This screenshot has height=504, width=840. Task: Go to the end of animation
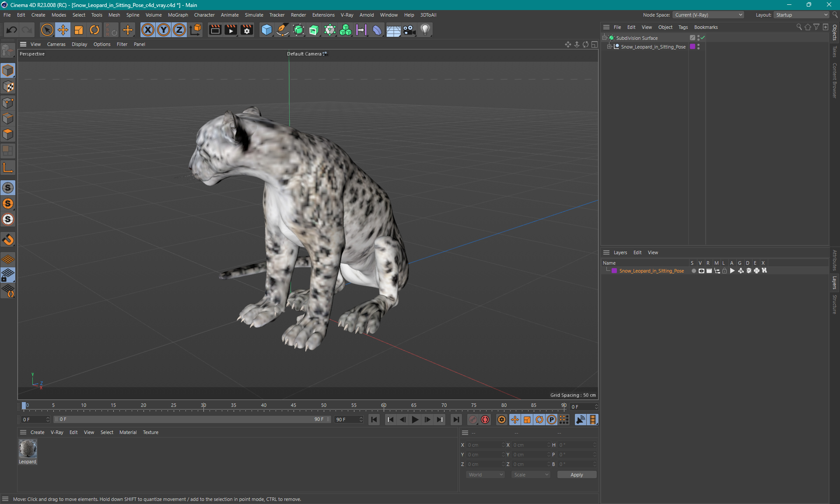pyautogui.click(x=456, y=420)
